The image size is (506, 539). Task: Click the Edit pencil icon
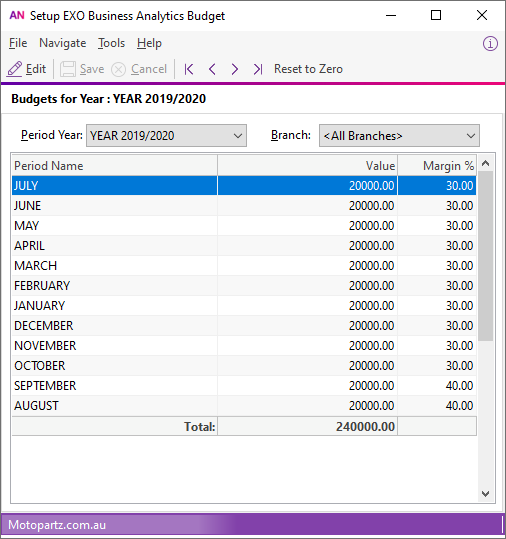click(x=14, y=69)
